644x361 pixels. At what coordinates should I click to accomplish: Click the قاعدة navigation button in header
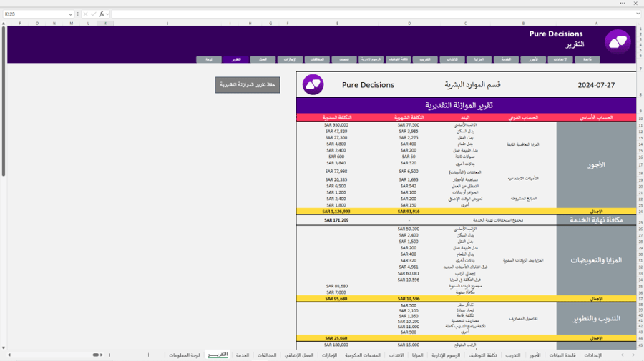(x=587, y=59)
